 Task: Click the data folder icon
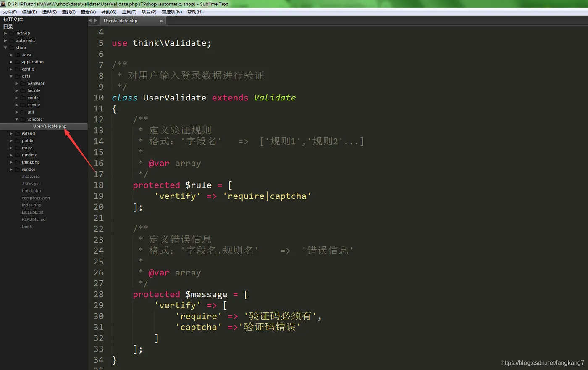pyautogui.click(x=18, y=76)
